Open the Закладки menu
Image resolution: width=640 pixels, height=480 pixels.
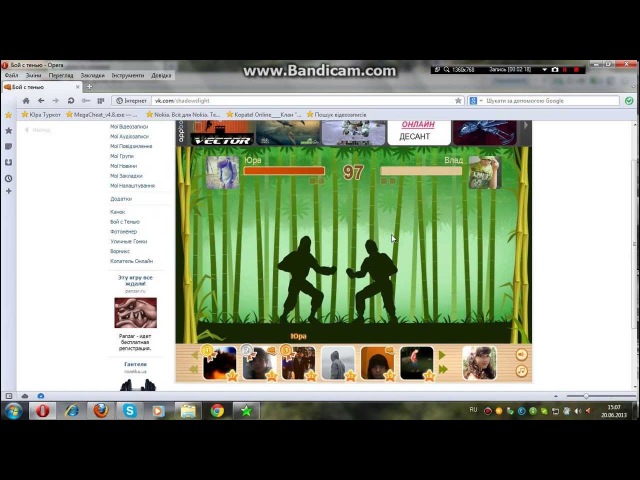click(x=93, y=76)
